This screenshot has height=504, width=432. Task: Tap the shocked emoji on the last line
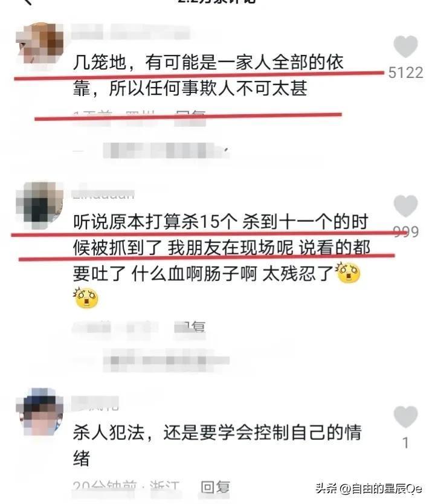pyautogui.click(x=86, y=298)
